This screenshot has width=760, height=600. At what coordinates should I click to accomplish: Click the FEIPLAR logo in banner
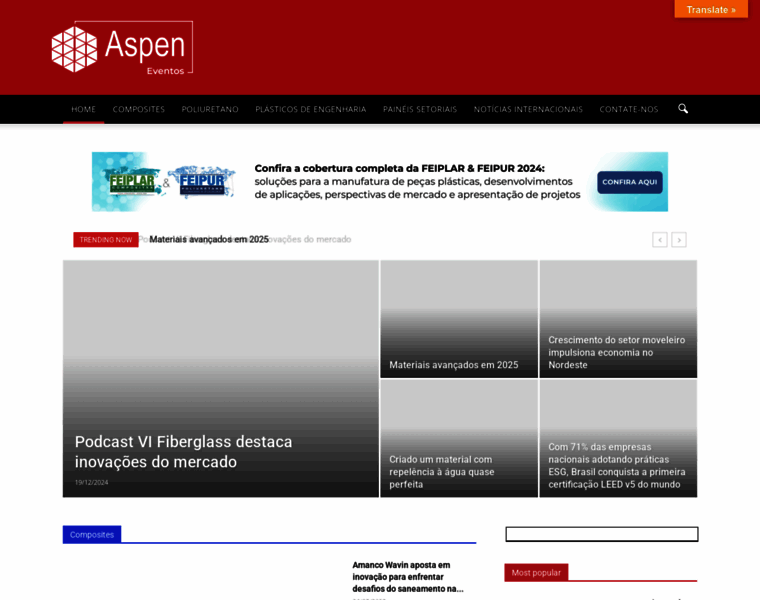[x=132, y=183]
